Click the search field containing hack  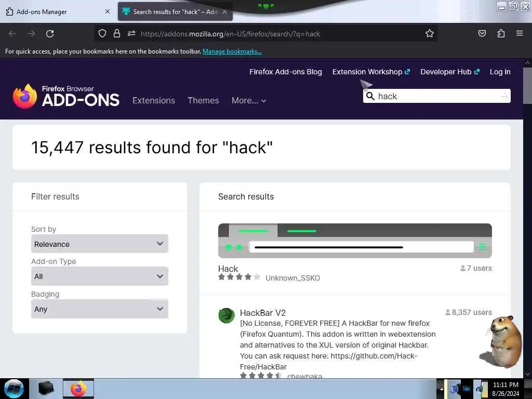437,96
